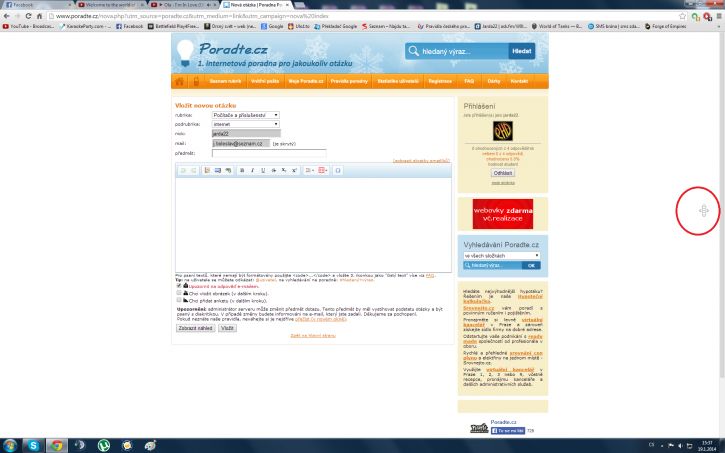Click browser back arrow
Screen dimensions: 725x453
pos(6,16)
